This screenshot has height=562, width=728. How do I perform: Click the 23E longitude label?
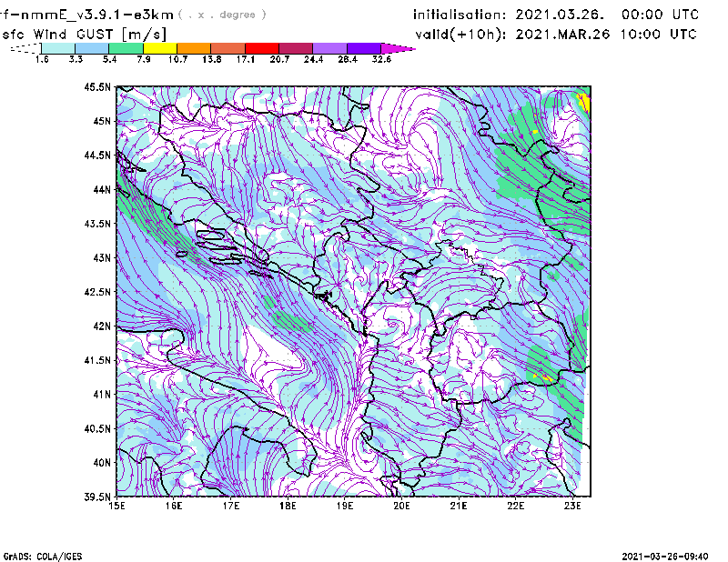(572, 506)
